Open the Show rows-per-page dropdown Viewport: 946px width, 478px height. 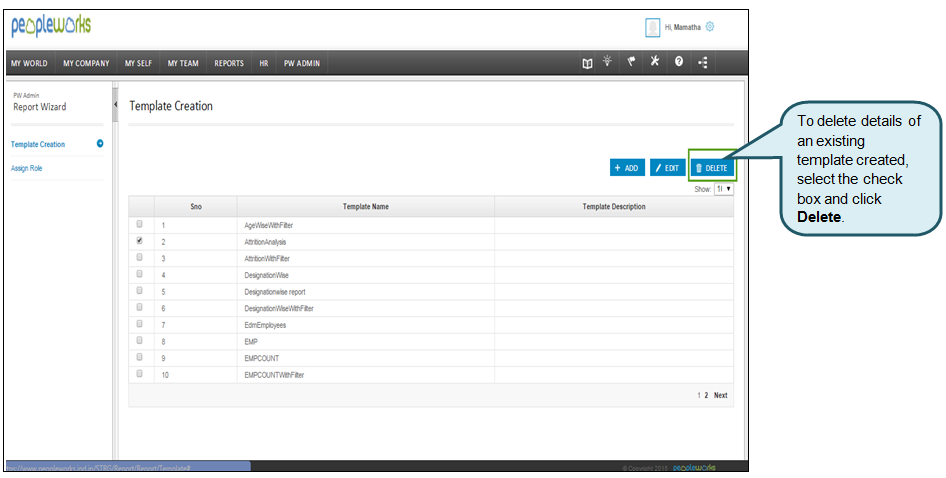(724, 188)
